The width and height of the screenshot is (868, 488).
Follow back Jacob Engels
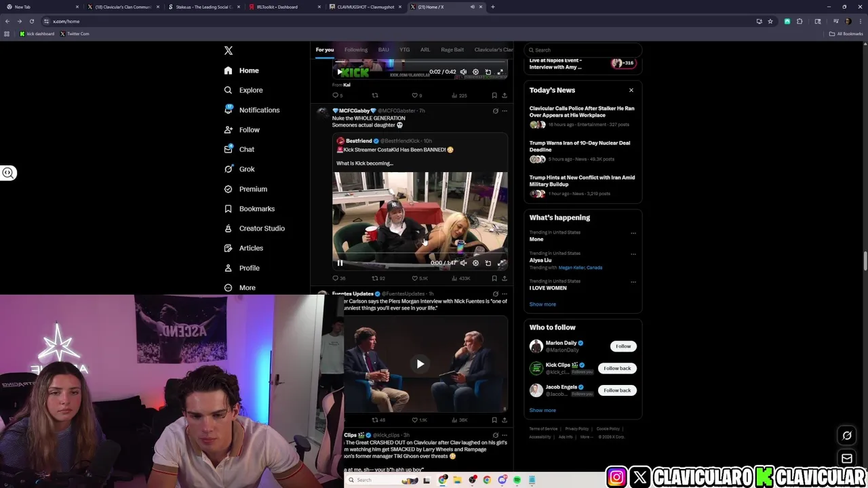pyautogui.click(x=617, y=390)
